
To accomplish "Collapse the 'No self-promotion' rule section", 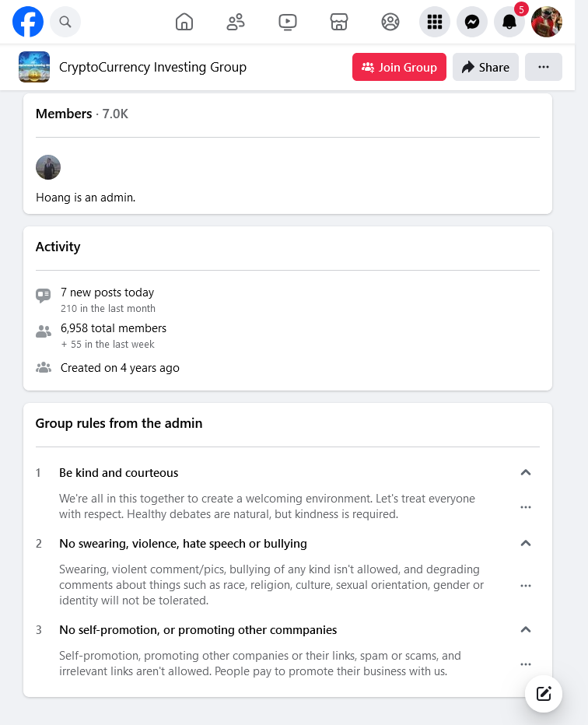I will coord(526,629).
